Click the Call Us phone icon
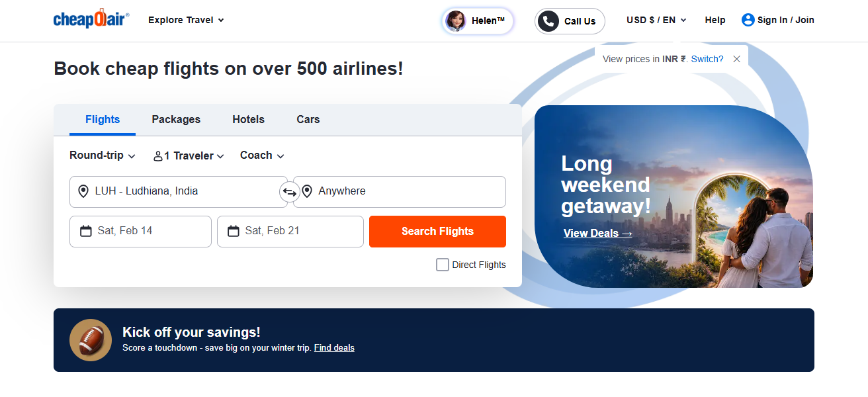This screenshot has width=868, height=397. click(548, 21)
